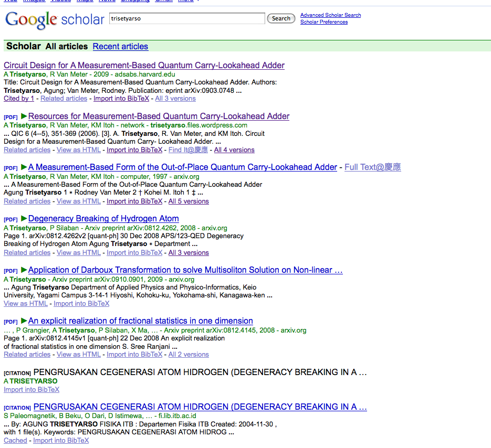Click green arrow beside An explicit realization result

pos(24,321)
